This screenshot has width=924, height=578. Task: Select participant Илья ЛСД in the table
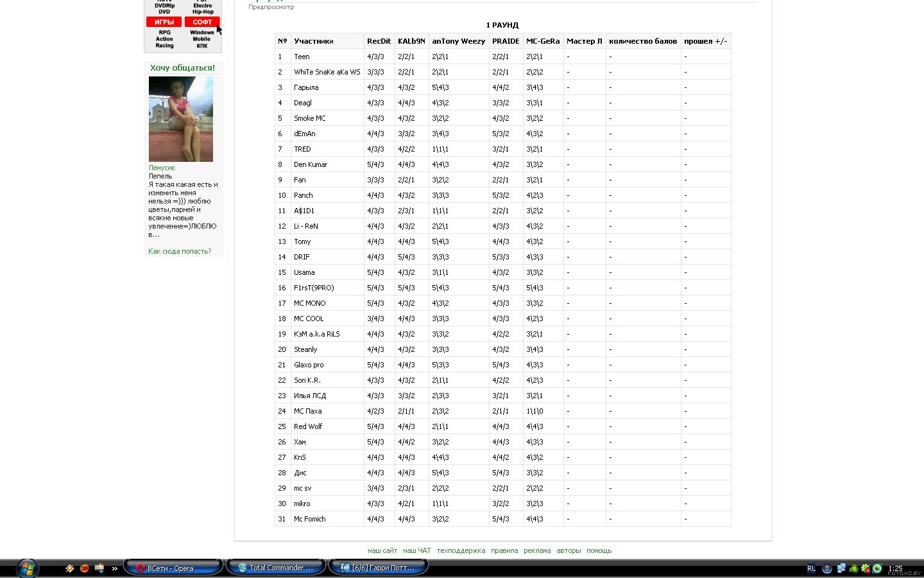[x=310, y=396]
